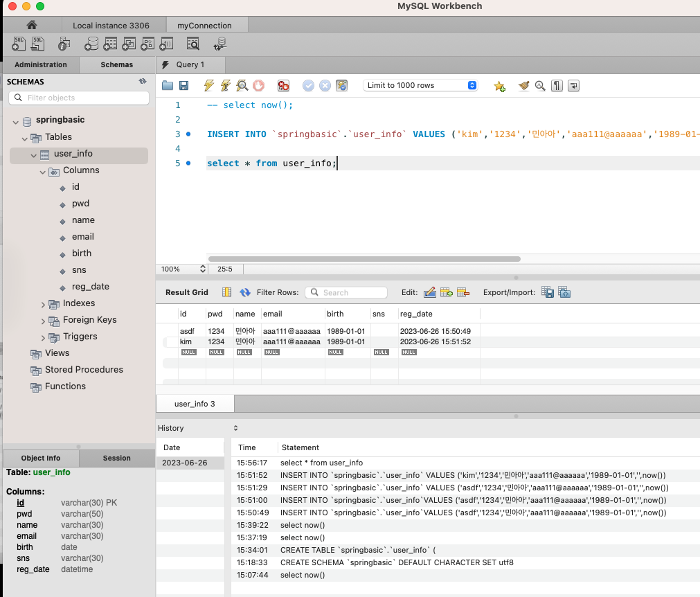
Task: Create a new schema icon
Action: pyautogui.click(x=91, y=44)
